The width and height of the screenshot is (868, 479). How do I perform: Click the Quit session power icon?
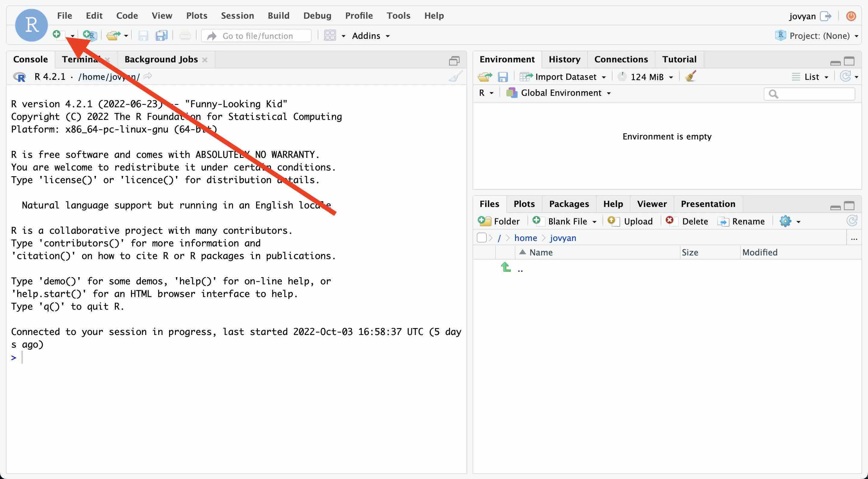pyautogui.click(x=851, y=16)
